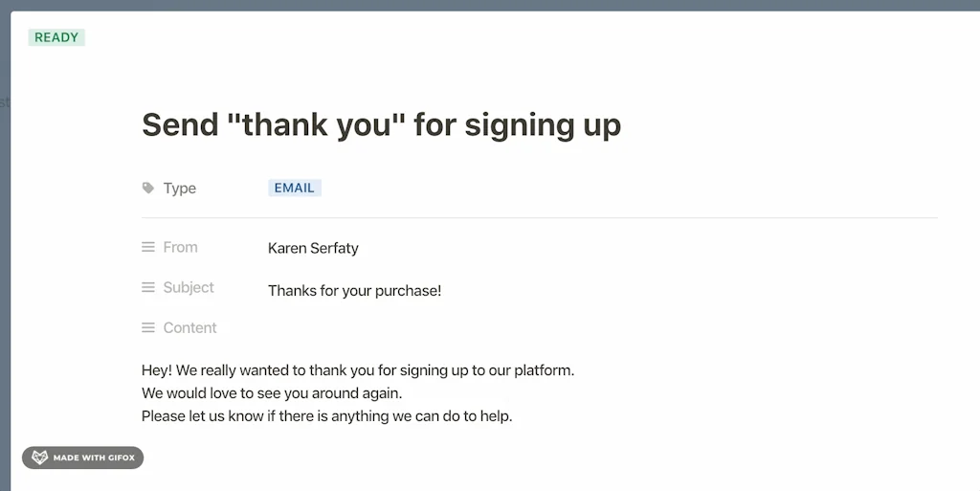The image size is (980, 491).
Task: Click the Type property label
Action: 179,189
